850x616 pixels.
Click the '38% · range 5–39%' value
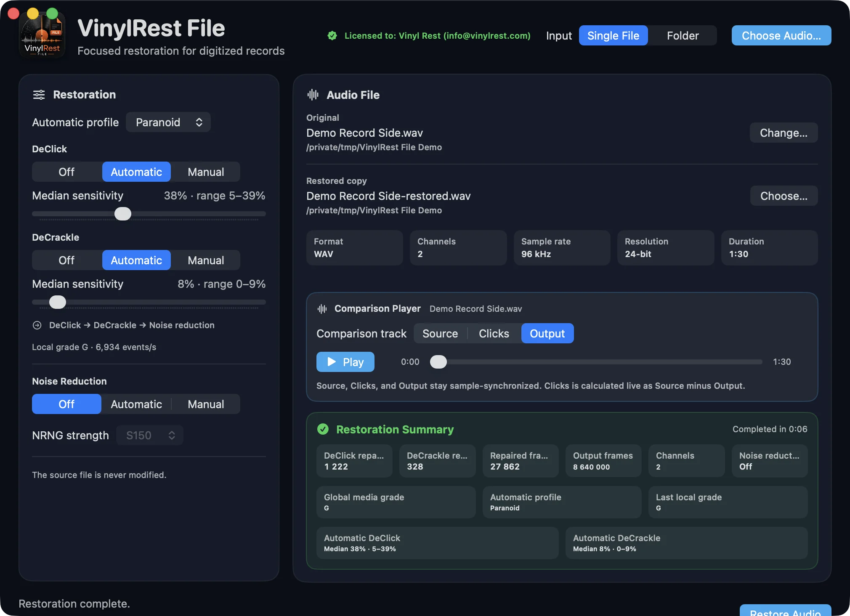(x=215, y=196)
